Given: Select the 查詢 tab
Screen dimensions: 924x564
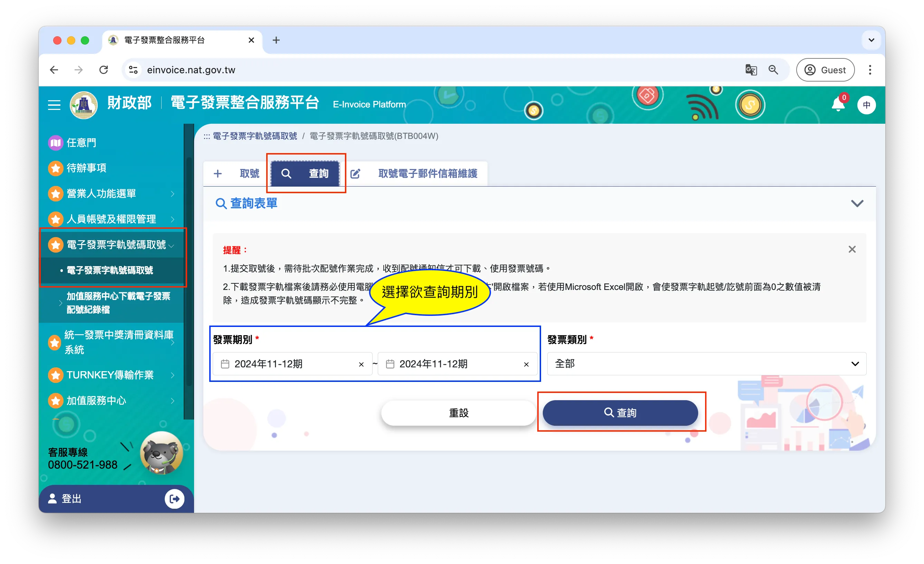Looking at the screenshot, I should (305, 173).
